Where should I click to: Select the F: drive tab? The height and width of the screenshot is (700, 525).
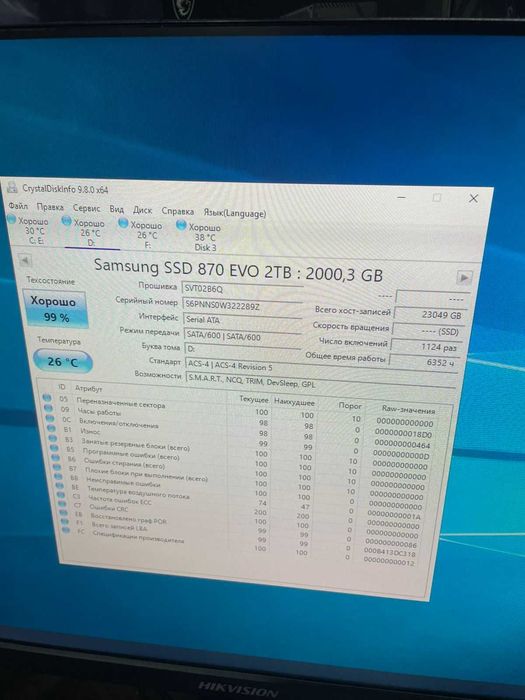(142, 235)
